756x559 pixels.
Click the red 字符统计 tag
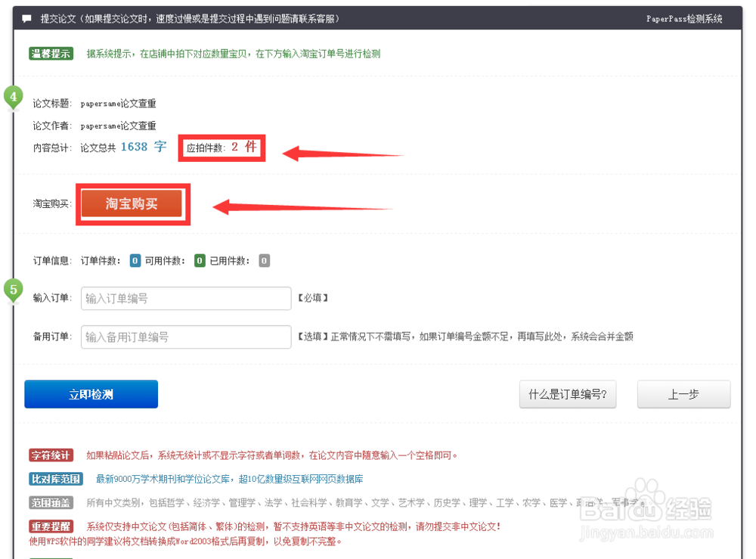coord(51,455)
